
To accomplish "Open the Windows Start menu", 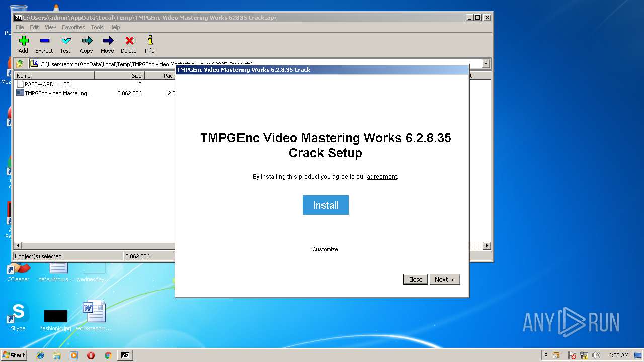I will tap(14, 355).
